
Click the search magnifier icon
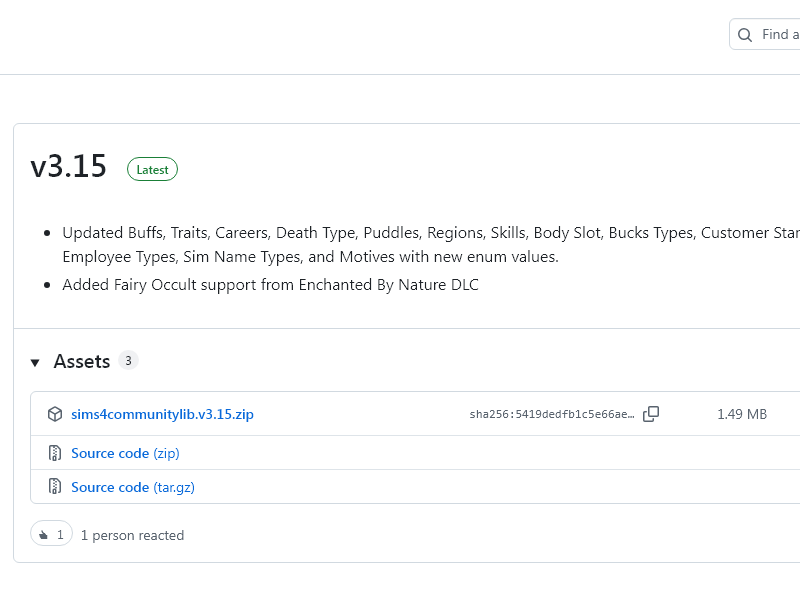[x=745, y=35]
